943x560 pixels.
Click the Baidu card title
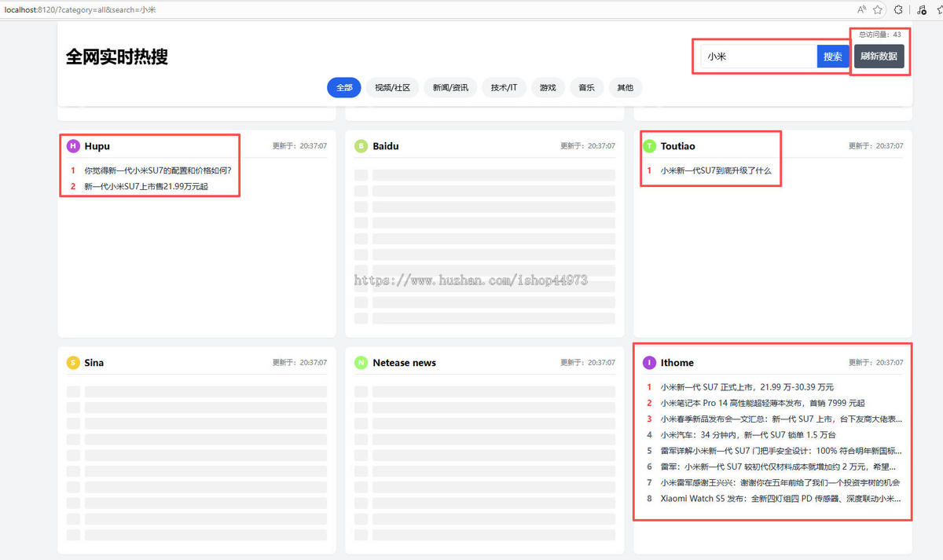(x=386, y=146)
